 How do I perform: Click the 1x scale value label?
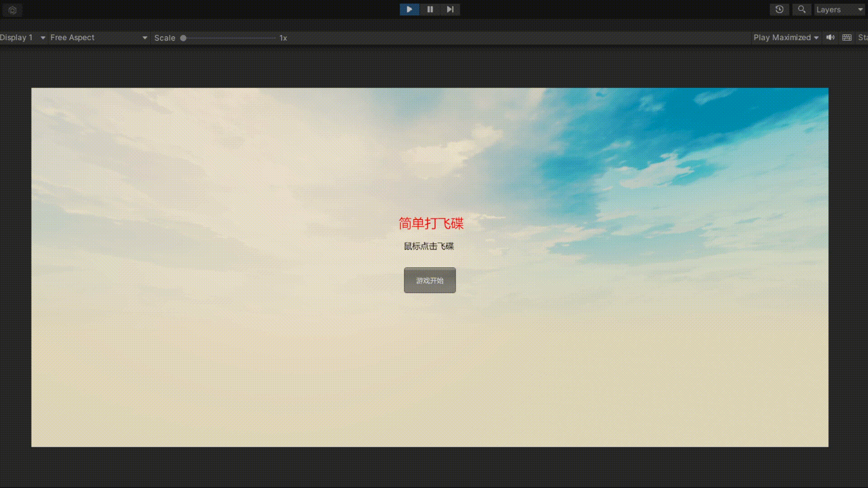pyautogui.click(x=283, y=38)
